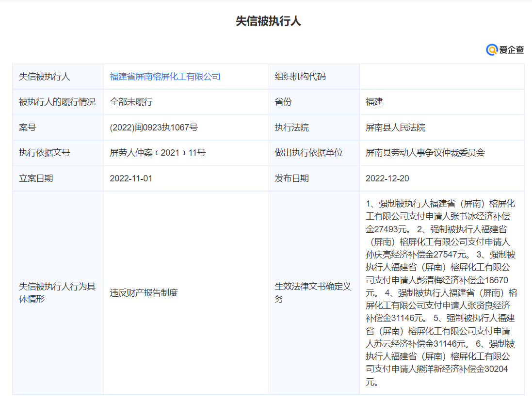Click the filing date 2022-11-01

point(131,178)
